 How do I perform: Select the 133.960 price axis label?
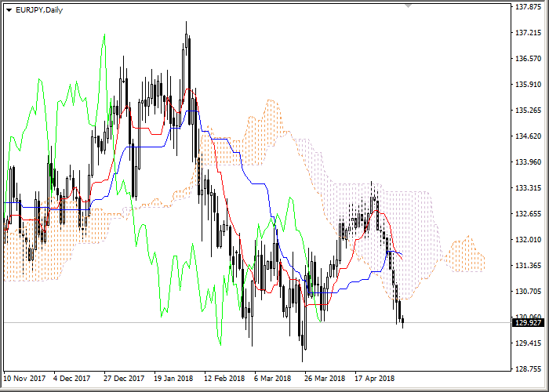528,162
